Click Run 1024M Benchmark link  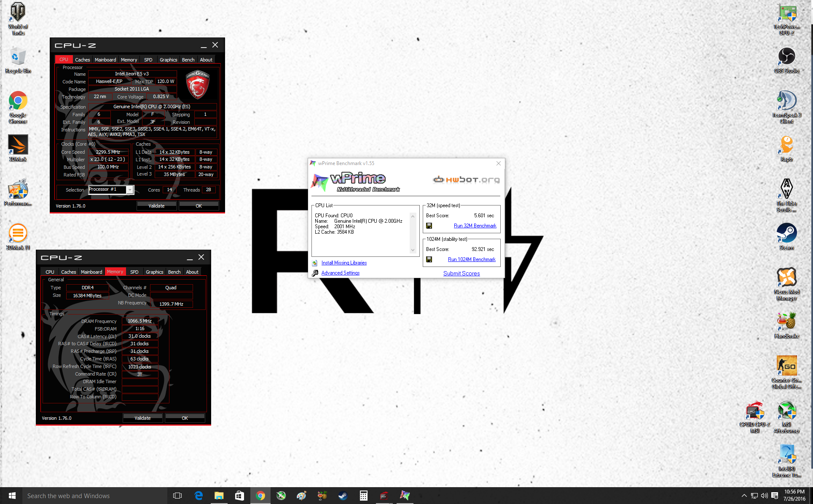point(472,259)
